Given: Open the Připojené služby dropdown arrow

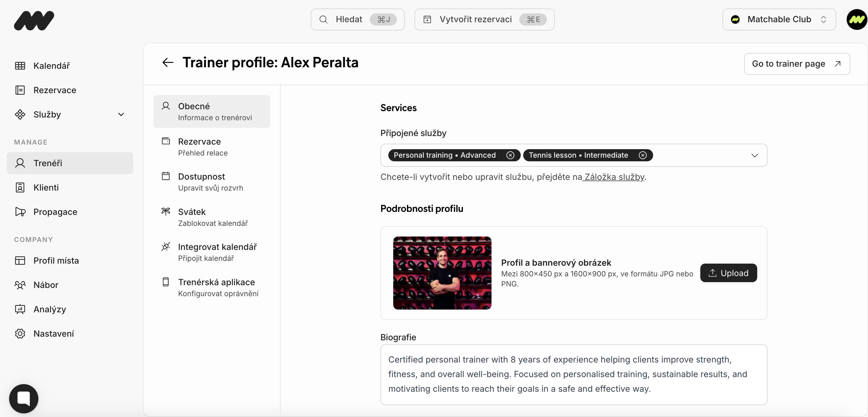Looking at the screenshot, I should (x=754, y=156).
